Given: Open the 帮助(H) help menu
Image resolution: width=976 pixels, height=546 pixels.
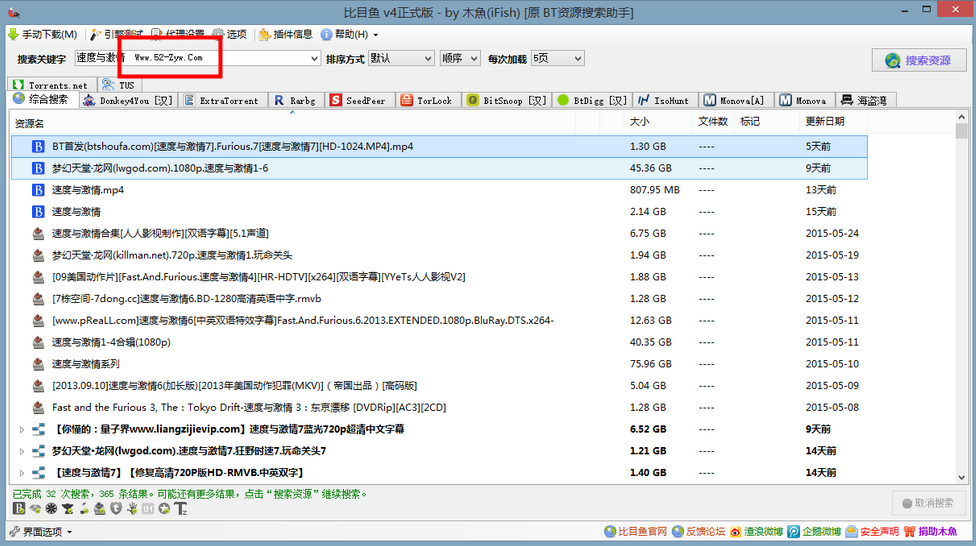Looking at the screenshot, I should (x=351, y=34).
